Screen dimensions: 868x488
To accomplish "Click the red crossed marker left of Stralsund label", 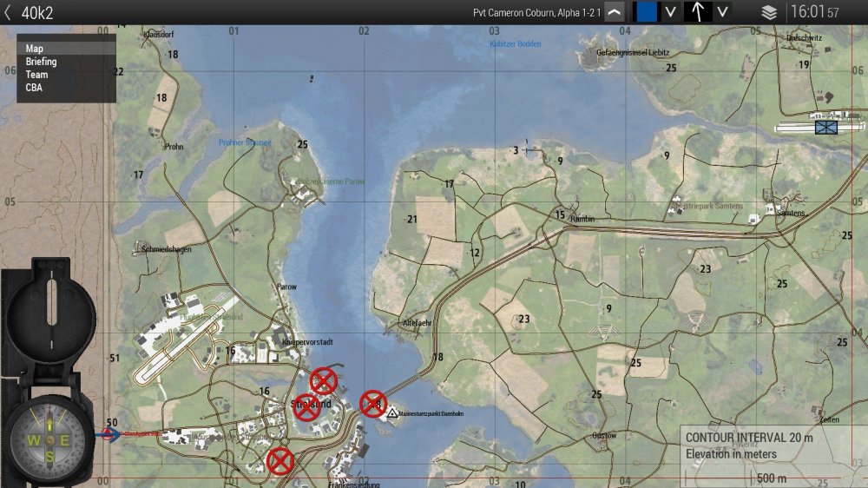I will point(306,406).
